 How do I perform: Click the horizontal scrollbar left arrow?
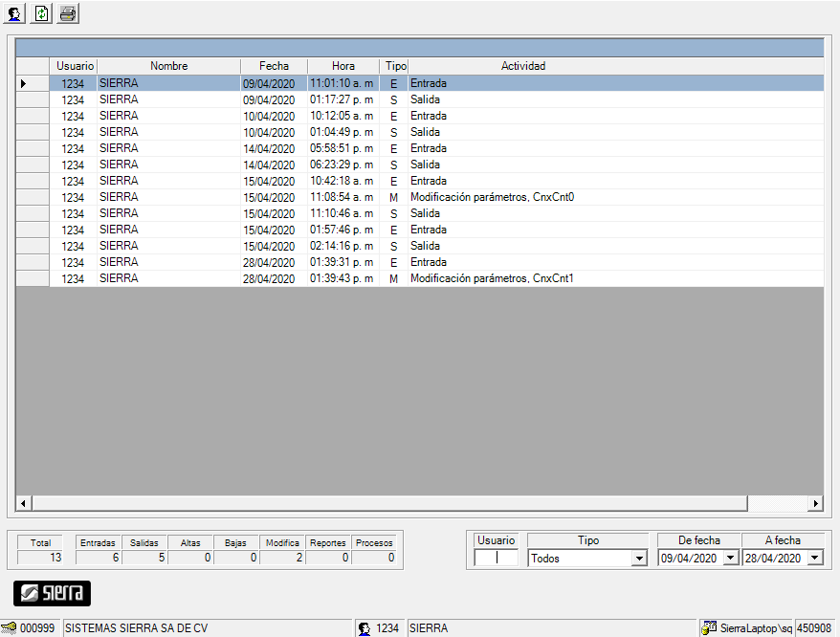pyautogui.click(x=24, y=503)
